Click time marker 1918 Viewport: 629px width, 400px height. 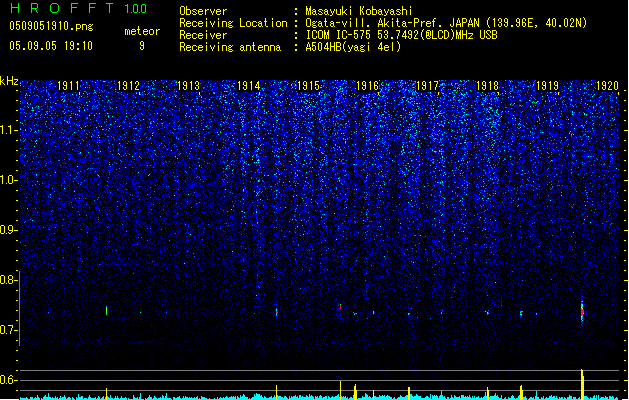point(487,86)
